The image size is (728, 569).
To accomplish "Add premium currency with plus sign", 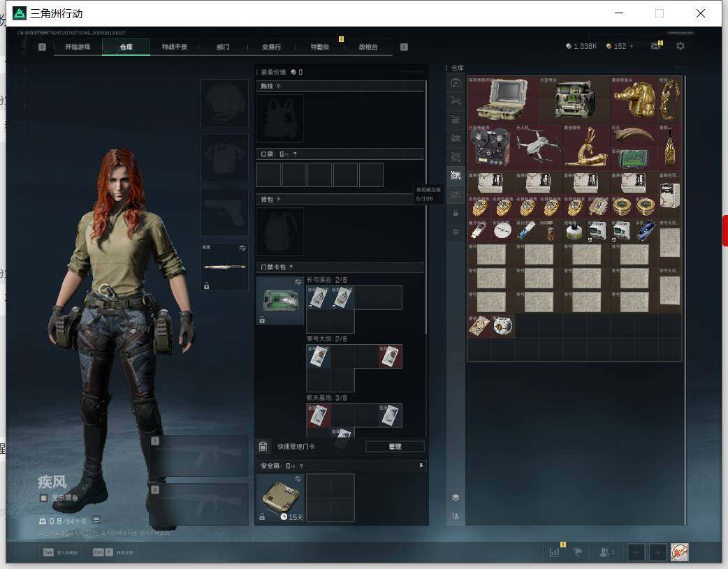I will (631, 46).
